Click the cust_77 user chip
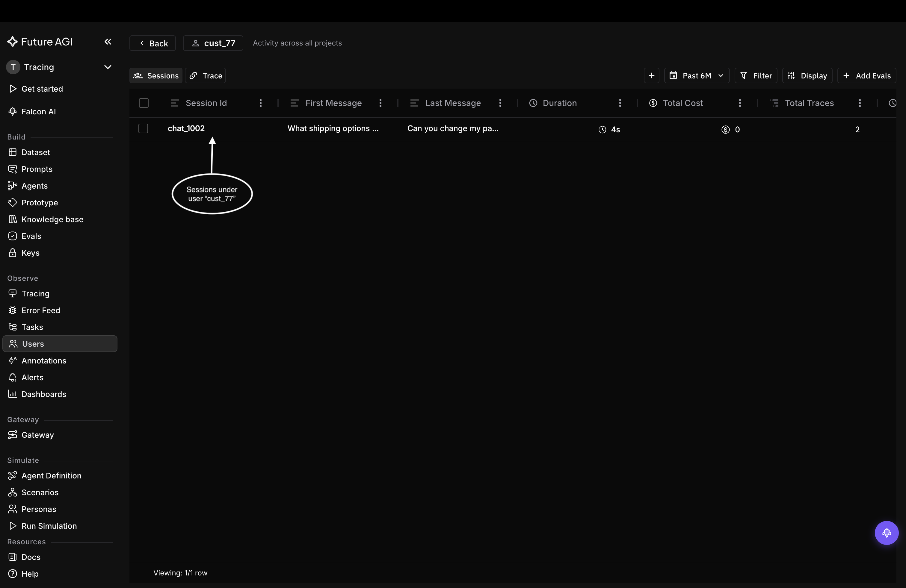 click(x=213, y=43)
